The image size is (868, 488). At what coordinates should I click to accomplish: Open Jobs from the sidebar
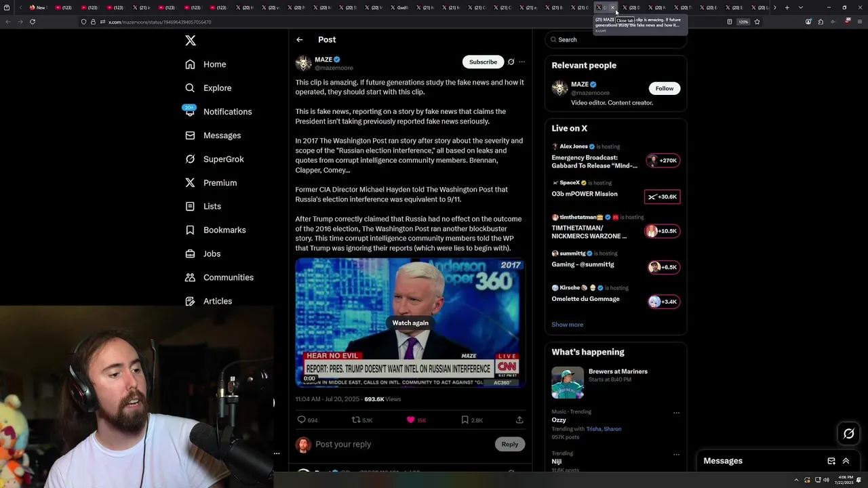(203, 253)
